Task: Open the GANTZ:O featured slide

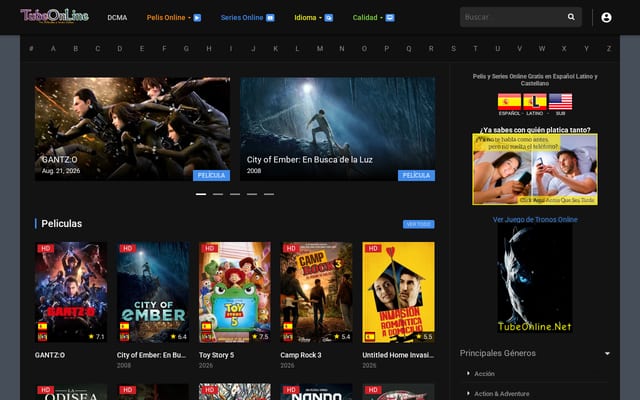Action: click(132, 129)
